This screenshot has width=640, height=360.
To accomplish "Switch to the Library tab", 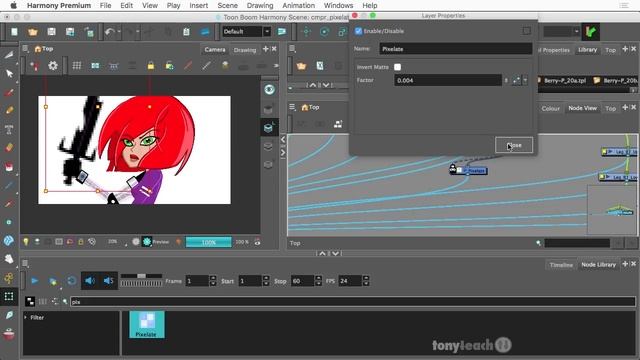I will pos(587,49).
